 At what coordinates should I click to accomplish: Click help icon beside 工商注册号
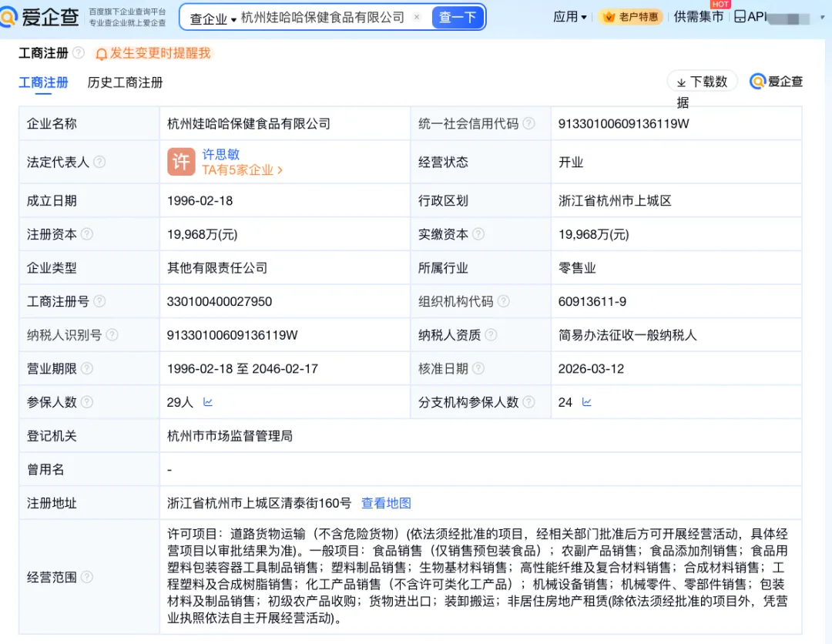(x=99, y=301)
